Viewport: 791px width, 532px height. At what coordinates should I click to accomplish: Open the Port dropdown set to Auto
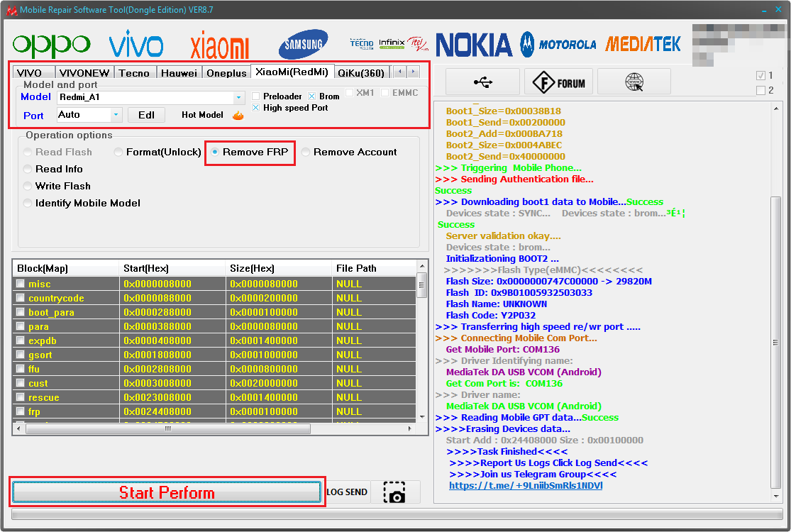pos(89,115)
